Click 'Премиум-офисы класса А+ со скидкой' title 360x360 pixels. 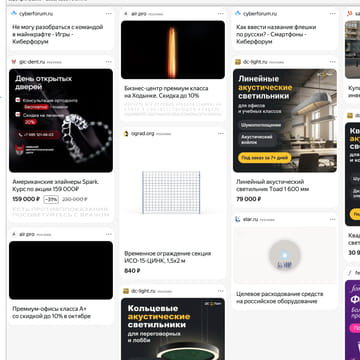52,313
